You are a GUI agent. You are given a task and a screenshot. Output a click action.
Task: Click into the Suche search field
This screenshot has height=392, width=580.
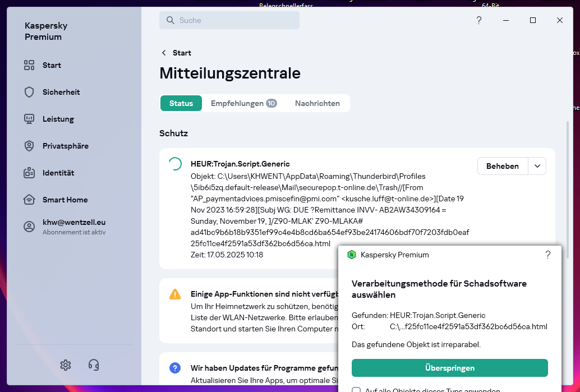(x=229, y=20)
